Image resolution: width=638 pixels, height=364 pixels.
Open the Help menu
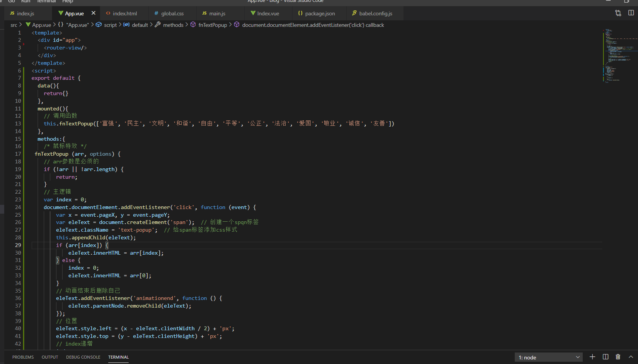(68, 1)
